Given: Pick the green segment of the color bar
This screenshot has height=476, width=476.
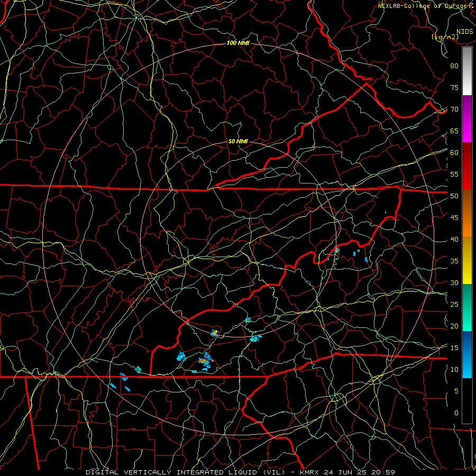Looking at the screenshot, I should [467, 307].
